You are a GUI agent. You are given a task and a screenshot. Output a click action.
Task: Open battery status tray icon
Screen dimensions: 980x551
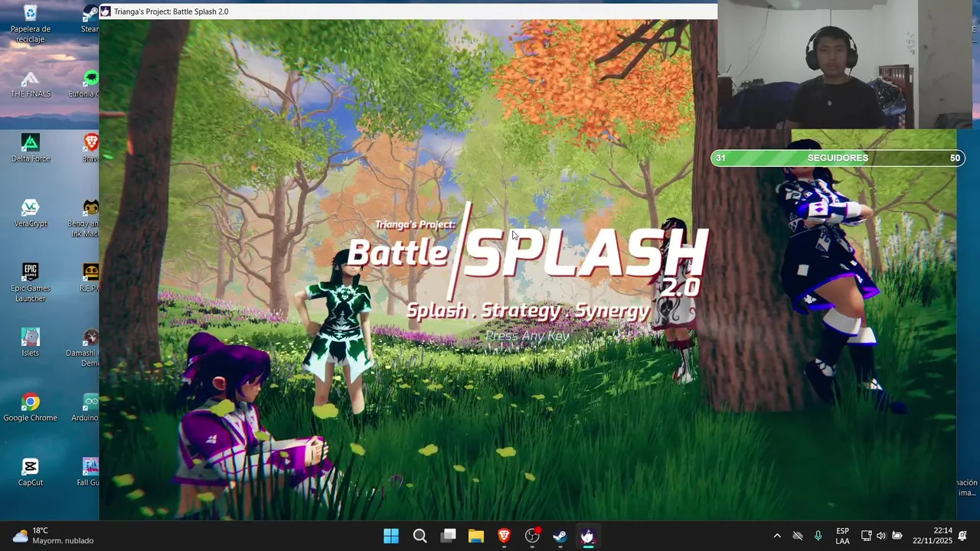[897, 536]
